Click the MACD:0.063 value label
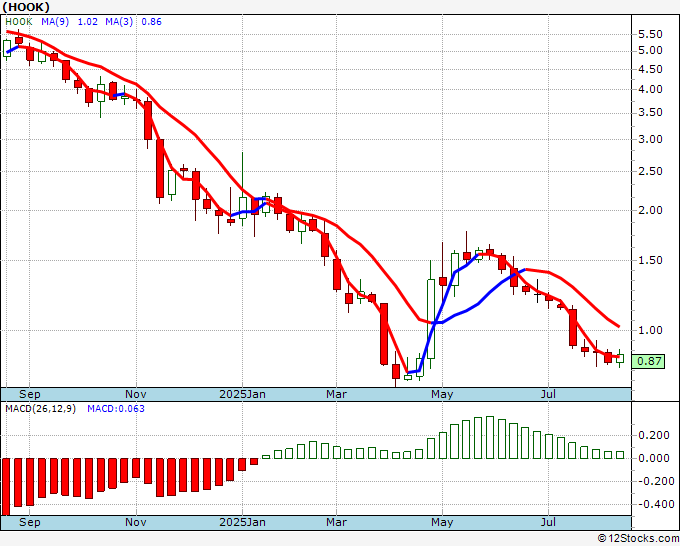680x546 pixels. tap(116, 409)
